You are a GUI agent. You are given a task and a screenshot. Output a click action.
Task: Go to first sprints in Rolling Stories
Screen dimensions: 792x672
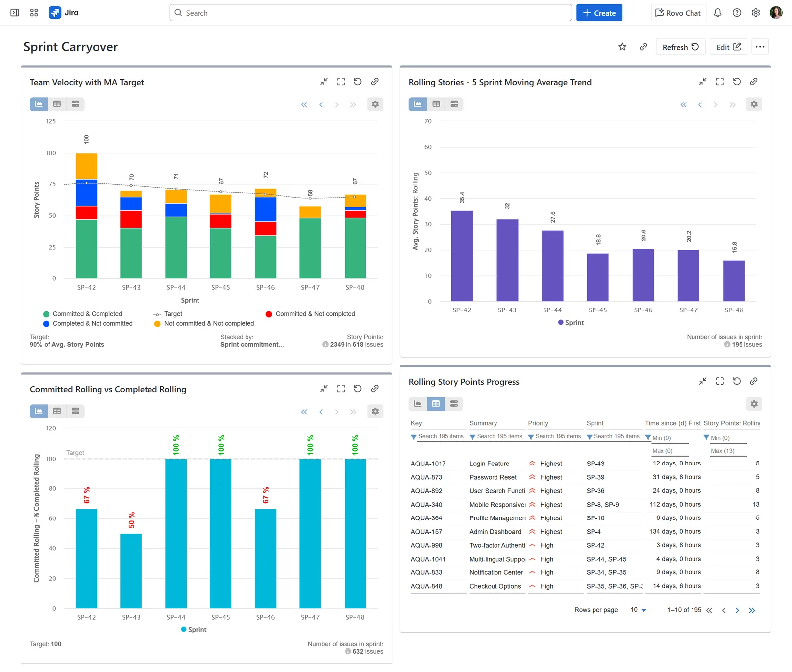(x=684, y=104)
